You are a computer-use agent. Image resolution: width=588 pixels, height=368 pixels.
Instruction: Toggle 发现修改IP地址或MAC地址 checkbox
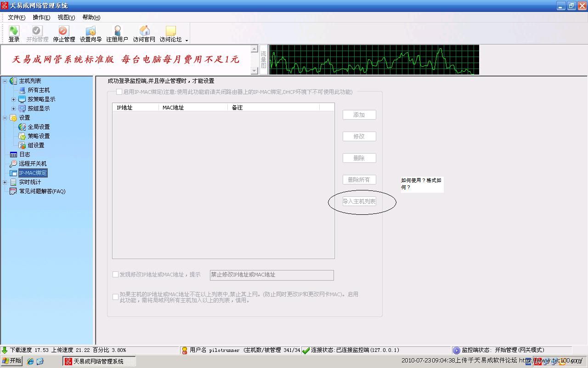click(x=116, y=275)
